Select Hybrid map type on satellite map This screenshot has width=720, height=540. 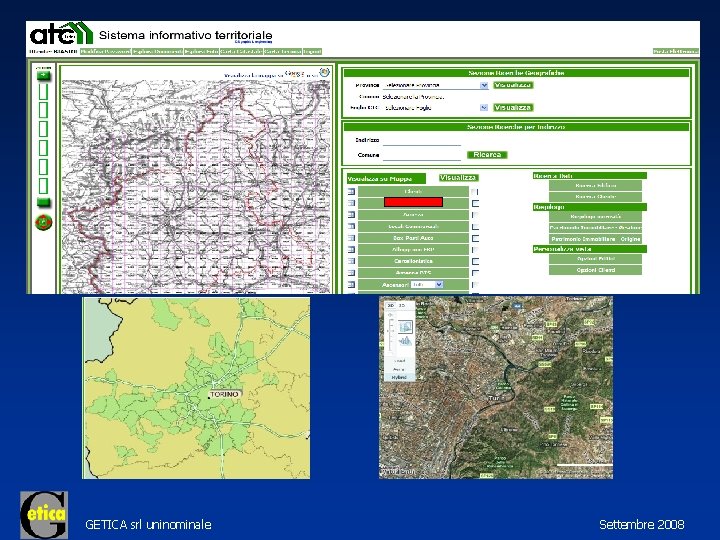[399, 377]
